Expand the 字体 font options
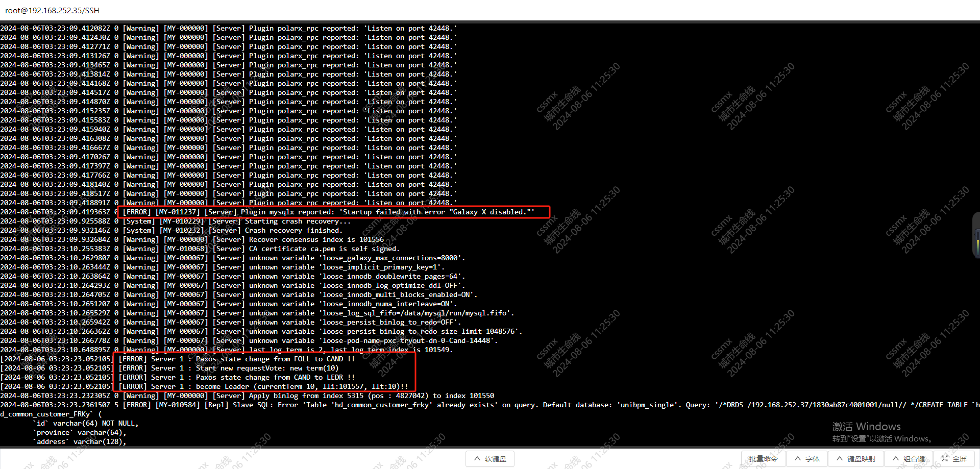 [807, 459]
